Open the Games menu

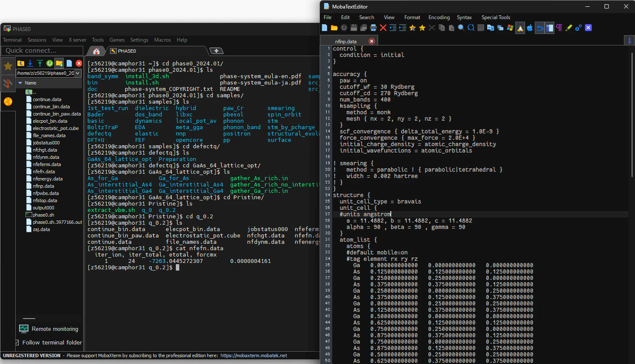tap(117, 40)
